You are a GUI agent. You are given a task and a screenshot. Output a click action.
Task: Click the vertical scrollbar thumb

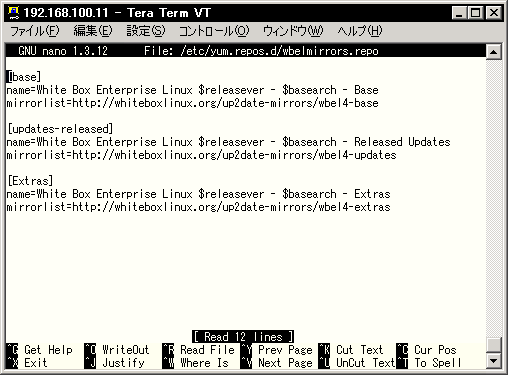click(x=494, y=345)
